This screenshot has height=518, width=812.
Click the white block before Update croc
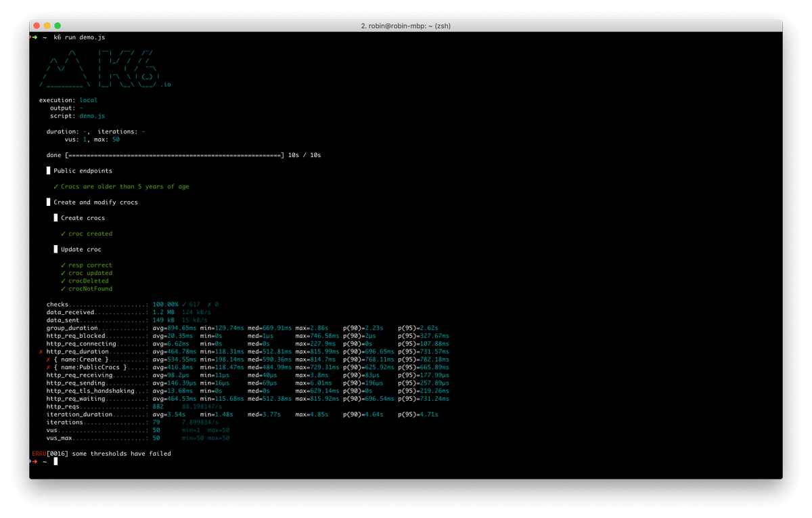pos(56,249)
